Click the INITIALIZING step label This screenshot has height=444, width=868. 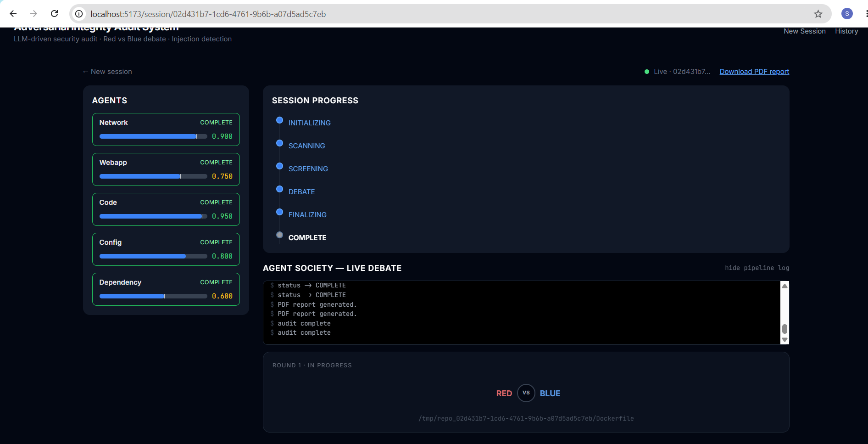[309, 123]
